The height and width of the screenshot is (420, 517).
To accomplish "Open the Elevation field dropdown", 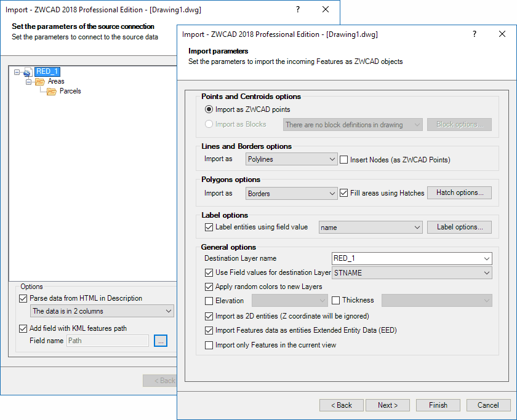I will 290,301.
